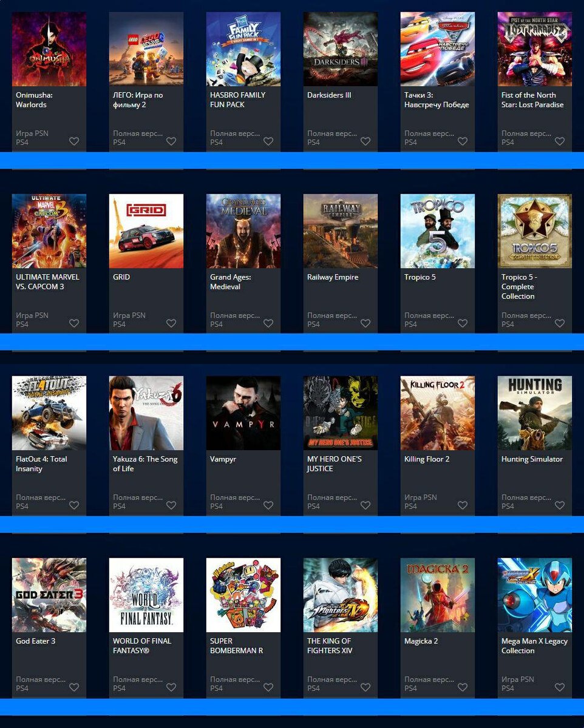Open My Hero One's Justice cover
The height and width of the screenshot is (728, 584).
[x=341, y=413]
